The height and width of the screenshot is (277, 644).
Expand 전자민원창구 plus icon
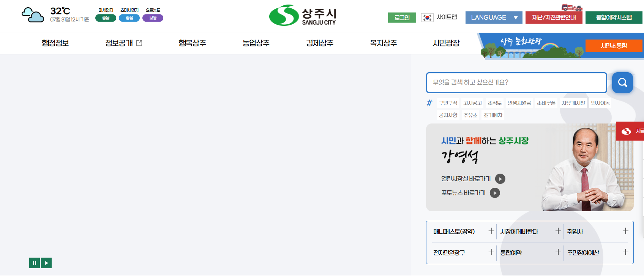[491, 252]
